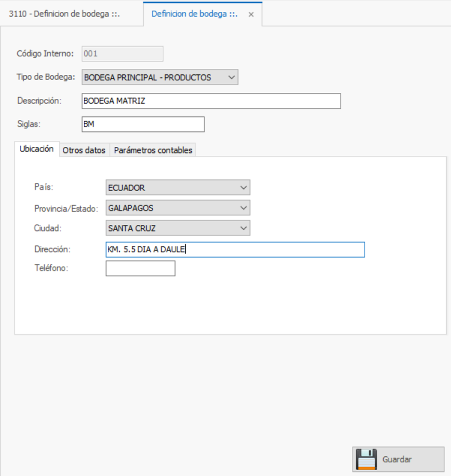This screenshot has width=451, height=476.
Task: Click the floppy disk save icon
Action: [x=366, y=459]
